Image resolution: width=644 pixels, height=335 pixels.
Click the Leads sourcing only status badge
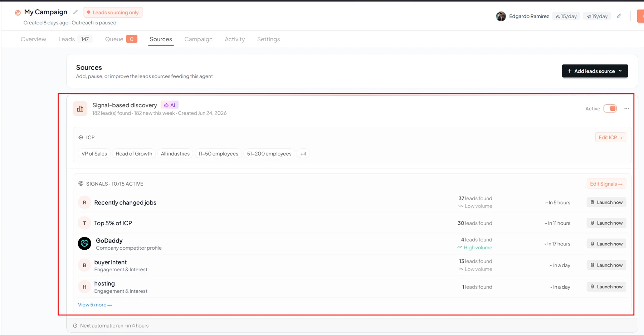(x=113, y=12)
